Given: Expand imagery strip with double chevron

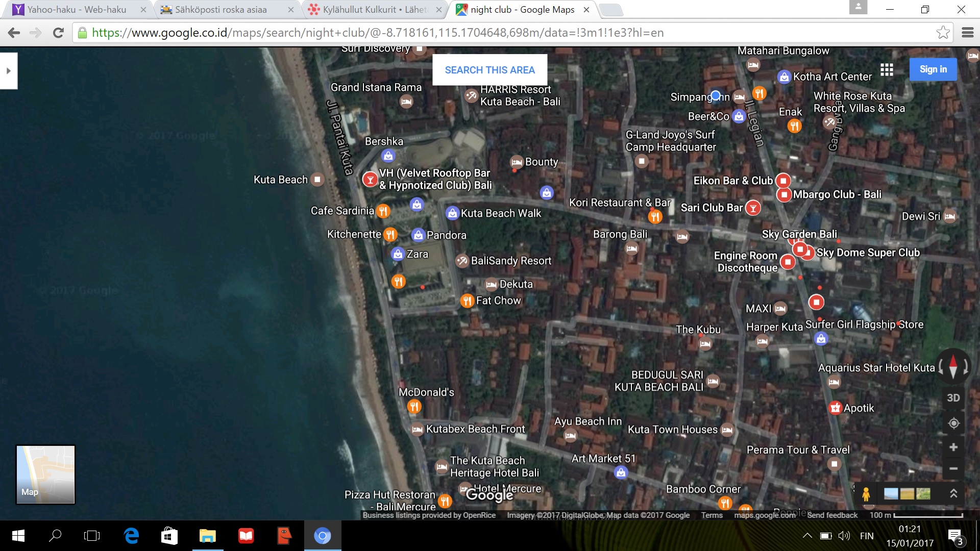Looking at the screenshot, I should click(953, 493).
